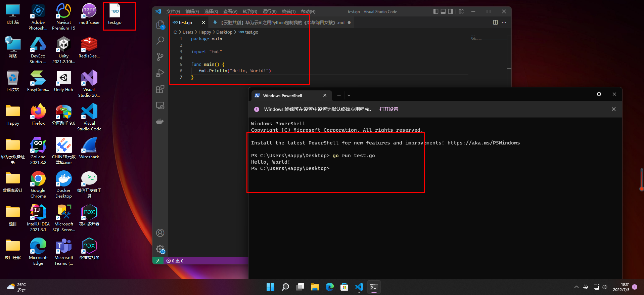Open Remote Explorer icon in VS Code
The image size is (644, 295).
[160, 106]
